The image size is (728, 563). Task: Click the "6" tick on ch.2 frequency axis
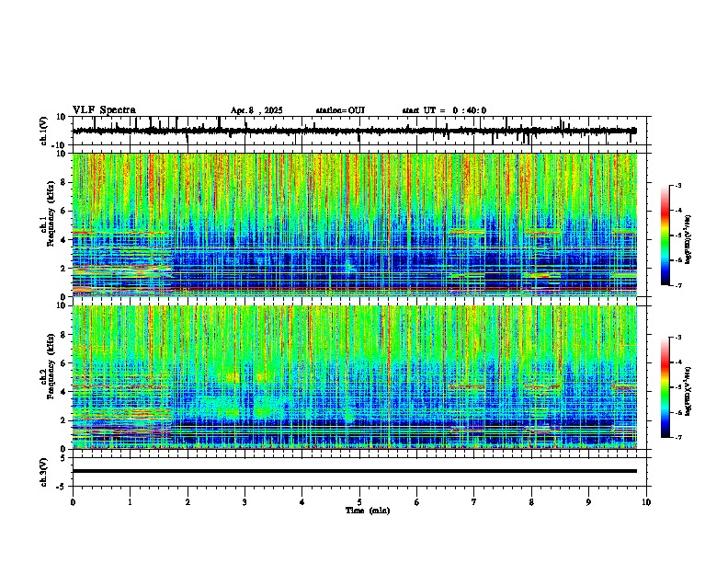click(x=63, y=363)
